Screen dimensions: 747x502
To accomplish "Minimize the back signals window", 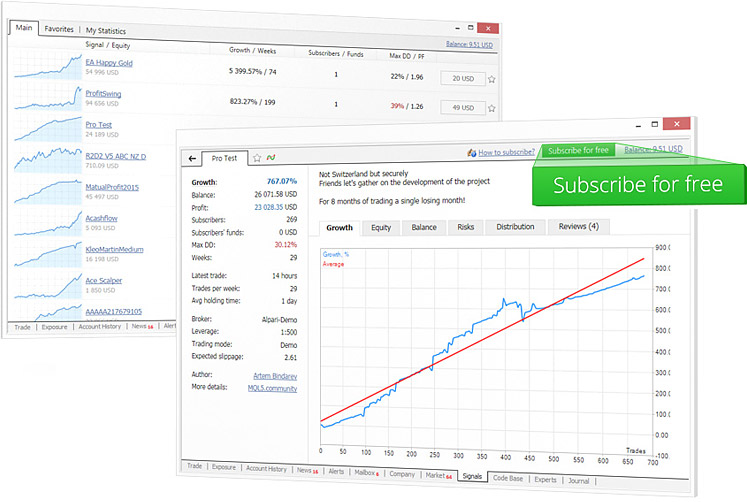I will (457, 28).
